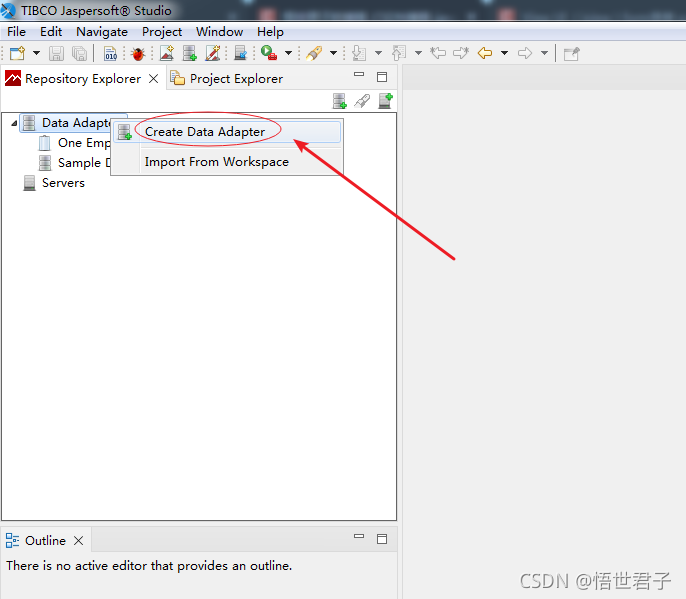Choose Create Data Adapter from context menu
The width and height of the screenshot is (686, 599).
coord(227,132)
